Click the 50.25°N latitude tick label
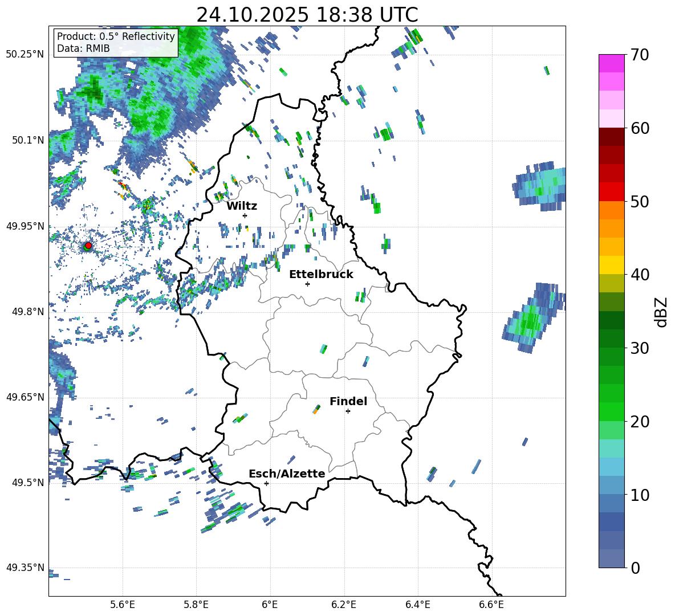675x616 pixels. pos(25,55)
